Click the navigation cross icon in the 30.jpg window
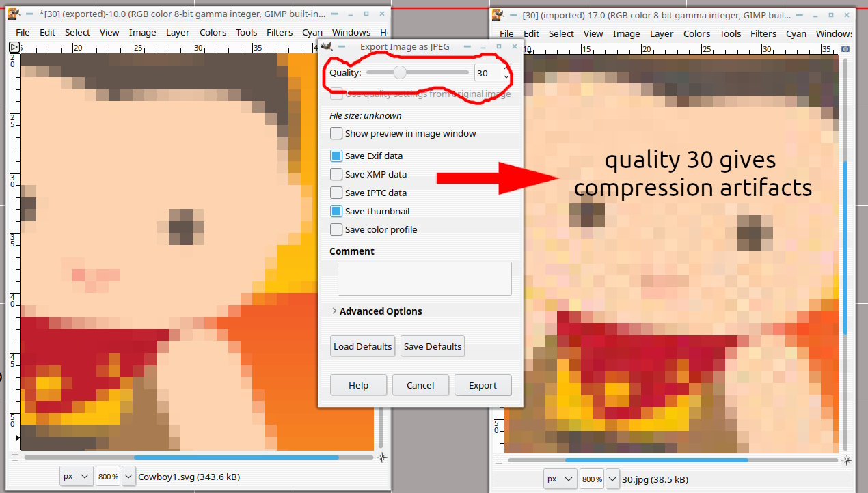This screenshot has width=868, height=493. [846, 460]
